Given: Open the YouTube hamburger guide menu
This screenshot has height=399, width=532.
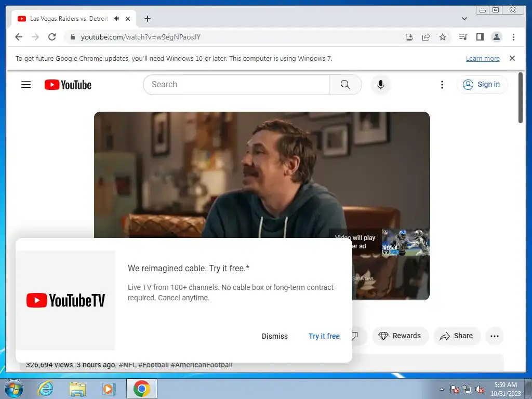Looking at the screenshot, I should coord(26,85).
